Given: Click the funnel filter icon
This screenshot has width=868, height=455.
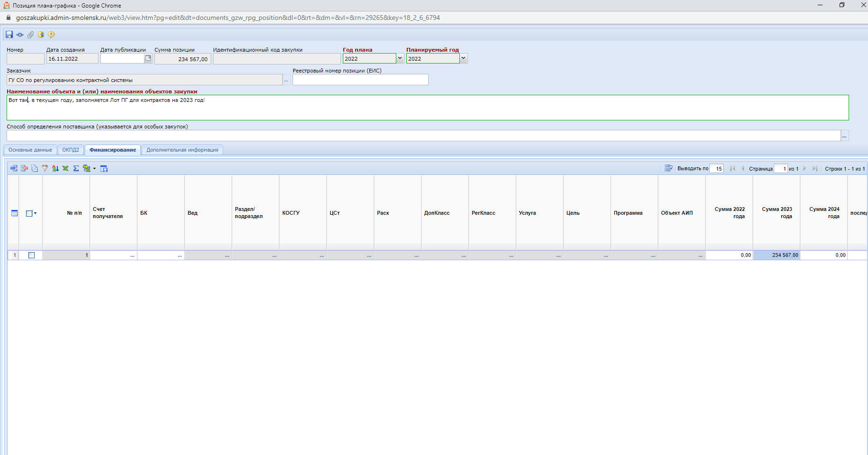Looking at the screenshot, I should coord(45,168).
